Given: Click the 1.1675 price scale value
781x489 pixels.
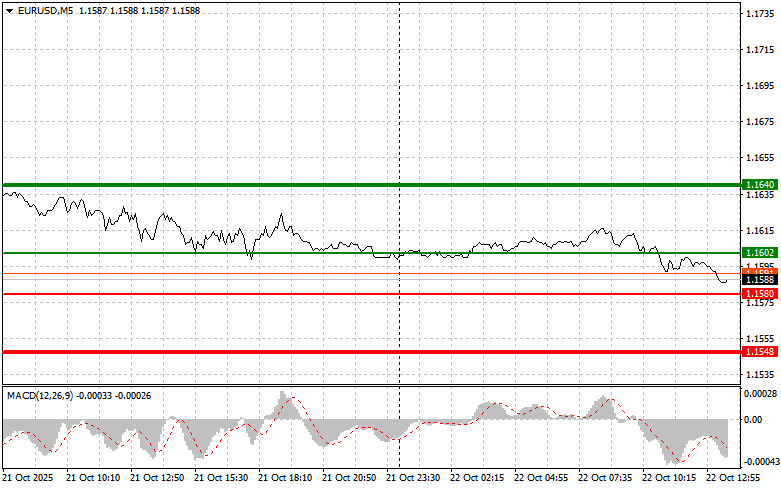Looking at the screenshot, I should pyautogui.click(x=760, y=122).
